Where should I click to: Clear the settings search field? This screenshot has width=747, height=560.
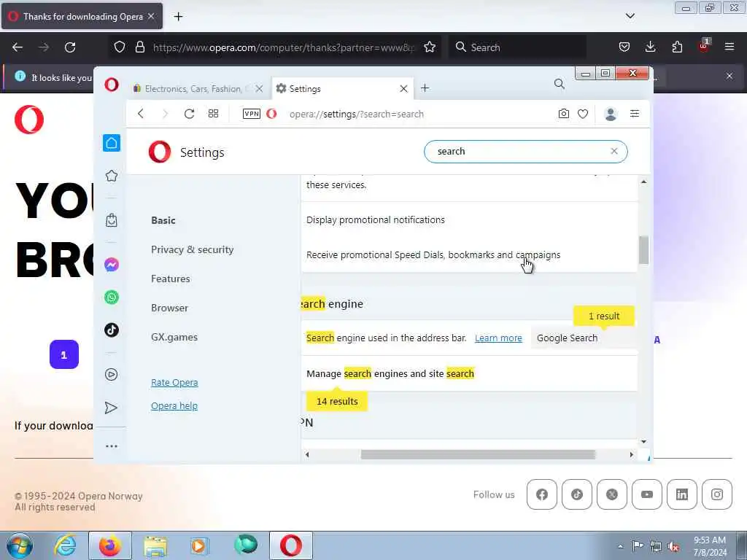point(614,151)
